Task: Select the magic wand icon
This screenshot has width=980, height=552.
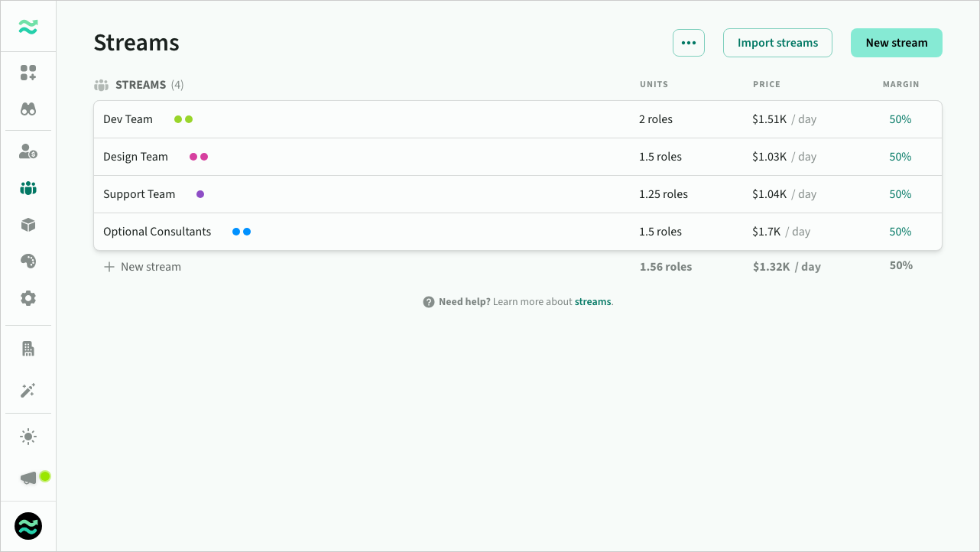Action: (28, 391)
